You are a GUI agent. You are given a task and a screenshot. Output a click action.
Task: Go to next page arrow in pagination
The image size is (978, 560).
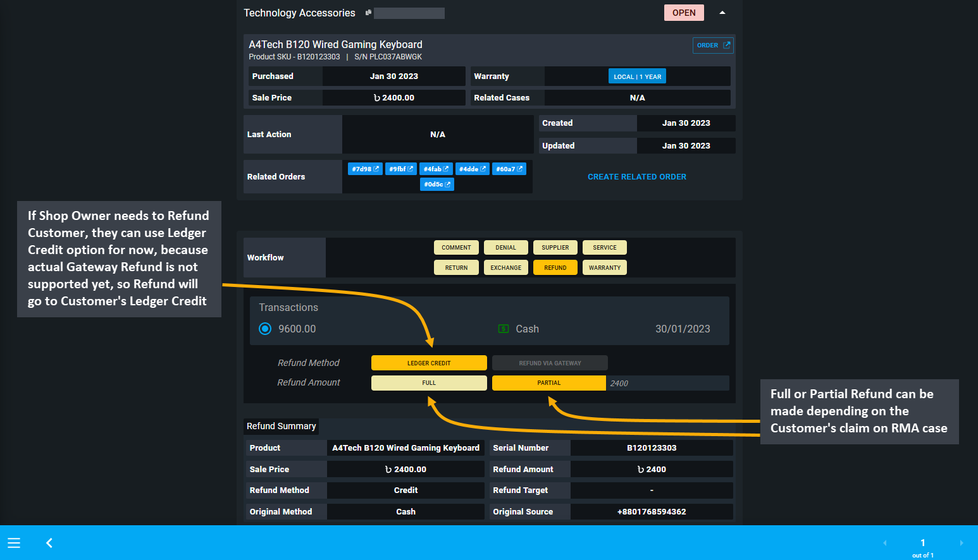coord(962,543)
